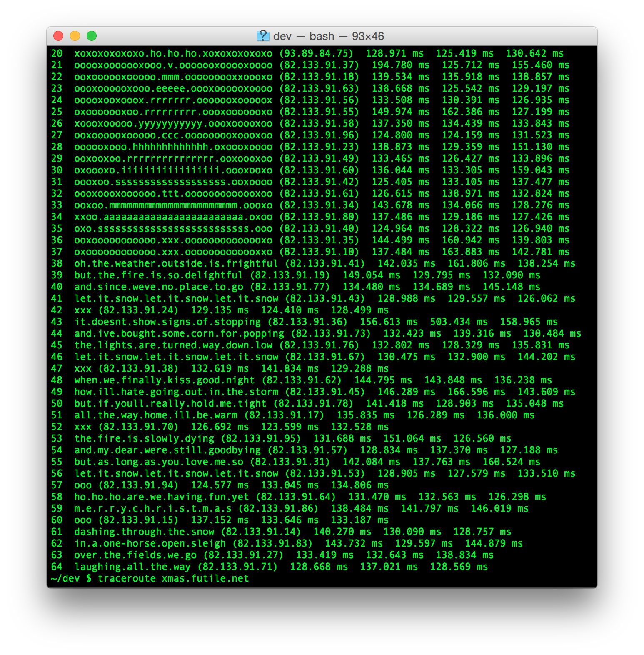Click hostname 'the.fire.is.slowly.dying'
Viewport: 644px width, 655px height.
click(x=144, y=438)
